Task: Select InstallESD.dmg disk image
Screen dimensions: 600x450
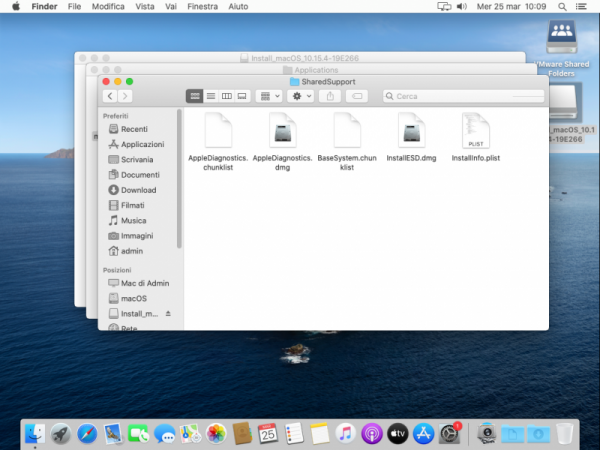Action: coord(411,137)
